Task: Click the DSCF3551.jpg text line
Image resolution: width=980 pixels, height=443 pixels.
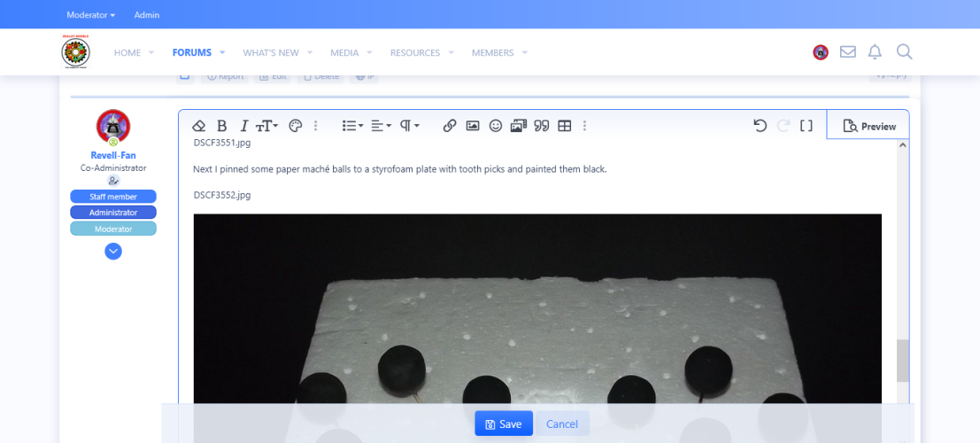Action: [x=222, y=143]
